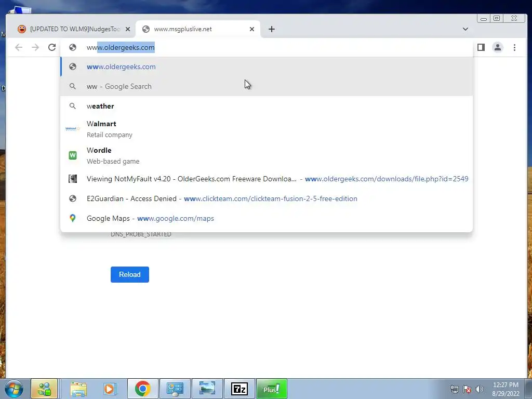The width and height of the screenshot is (532, 399).
Task: Click the DNS_PROBE_STARTED error text
Action: point(141,234)
